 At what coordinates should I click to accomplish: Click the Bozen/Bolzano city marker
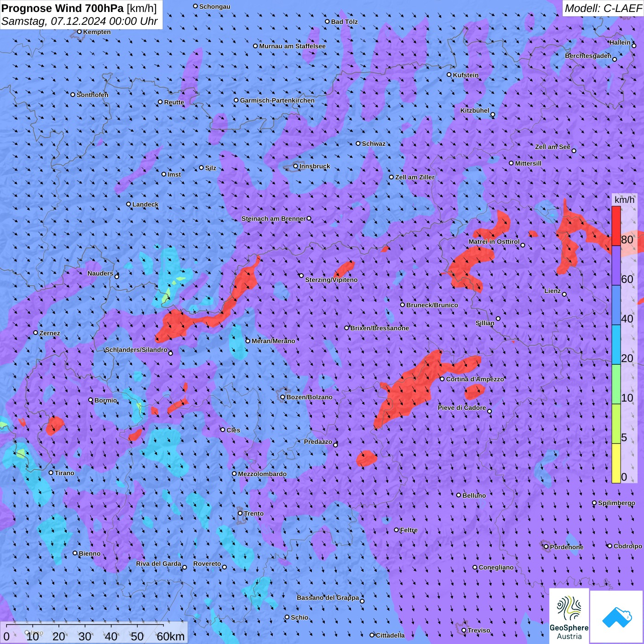[x=282, y=397]
